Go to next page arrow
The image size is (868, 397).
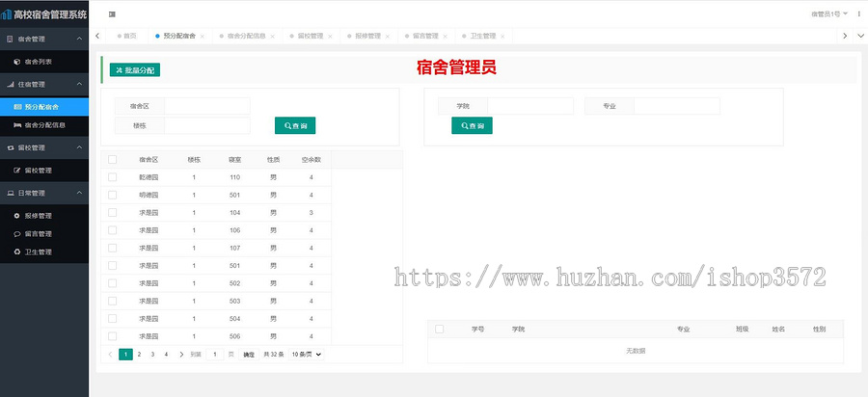click(x=181, y=355)
